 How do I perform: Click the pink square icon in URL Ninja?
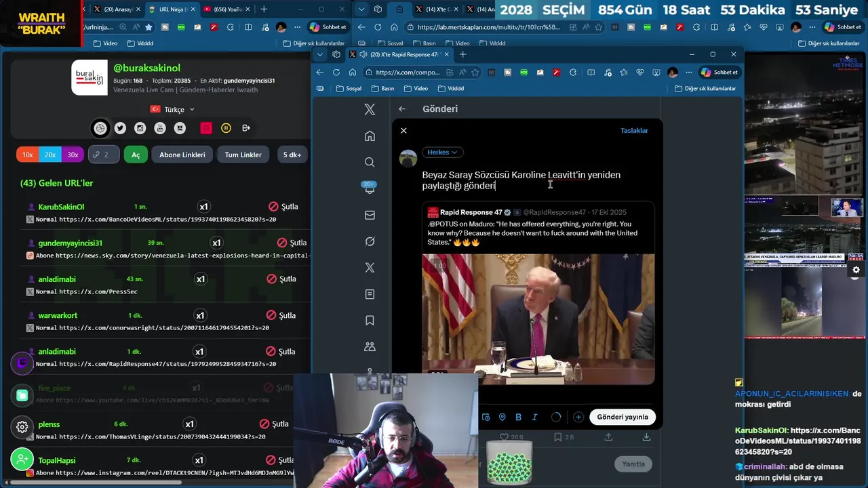(206, 128)
